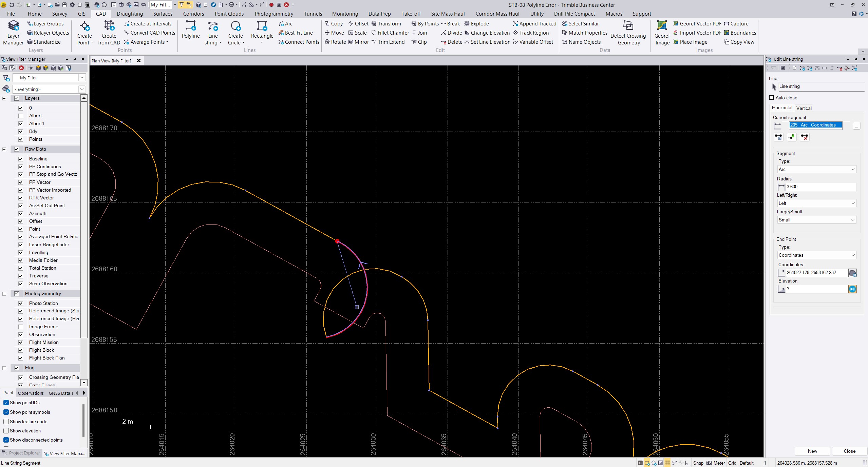This screenshot has height=467, width=868.
Task: Click the Create Point icon
Action: tap(84, 26)
